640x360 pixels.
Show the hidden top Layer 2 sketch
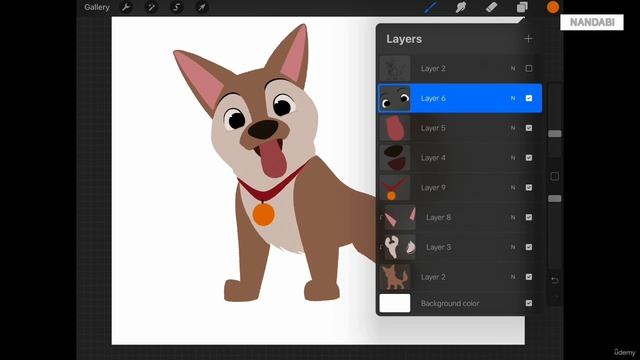tap(529, 68)
